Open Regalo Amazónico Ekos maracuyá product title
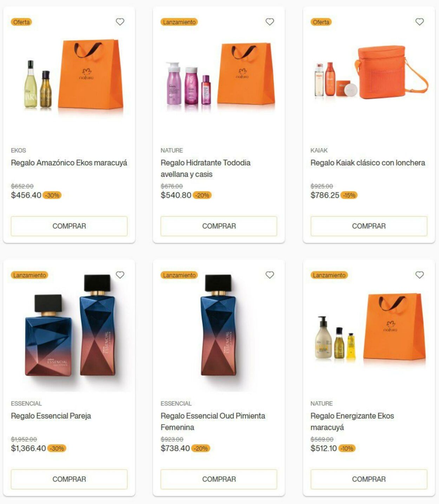The width and height of the screenshot is (439, 504). (69, 163)
